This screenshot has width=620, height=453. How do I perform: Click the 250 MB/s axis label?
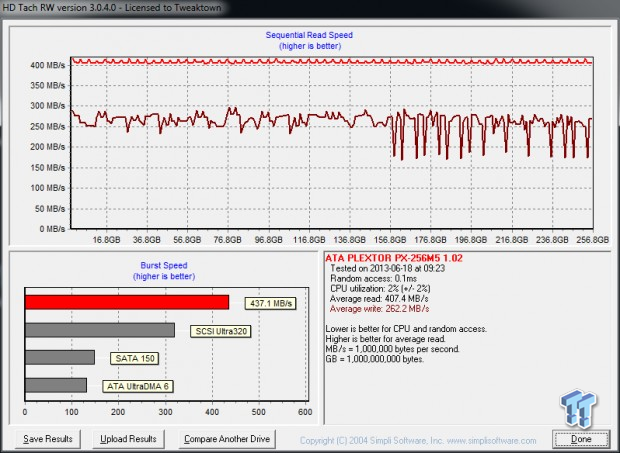[47, 126]
